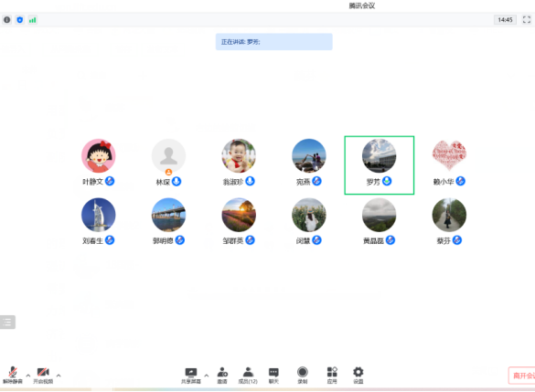Click 叶静文's cartoon avatar
Image resolution: width=535 pixels, height=392 pixels.
[x=98, y=155]
